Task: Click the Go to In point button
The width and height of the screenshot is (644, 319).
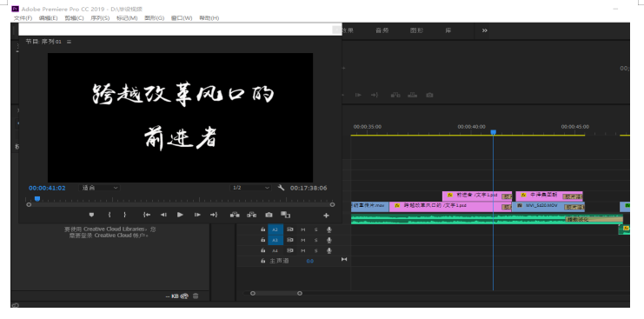Action: (x=147, y=215)
